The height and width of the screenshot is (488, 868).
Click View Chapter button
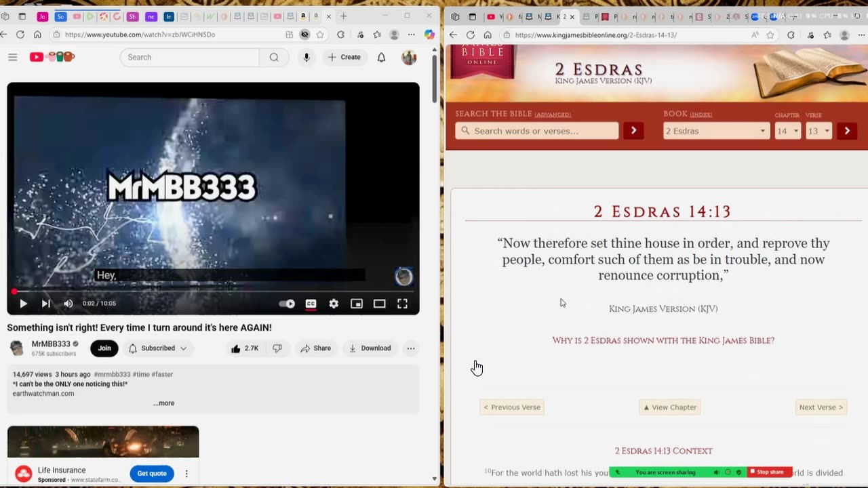[x=670, y=407]
